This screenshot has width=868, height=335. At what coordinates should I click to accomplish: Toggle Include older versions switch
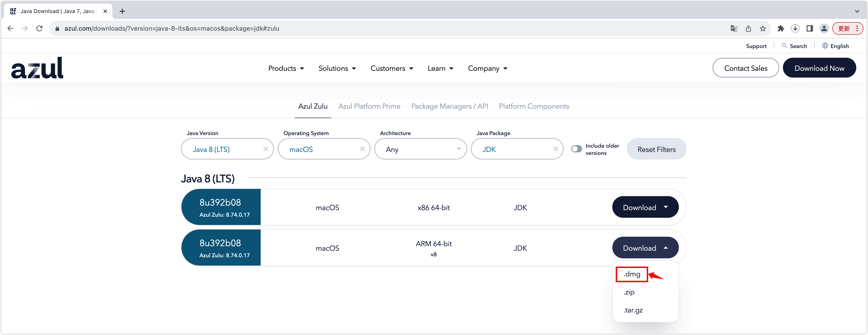pos(576,149)
